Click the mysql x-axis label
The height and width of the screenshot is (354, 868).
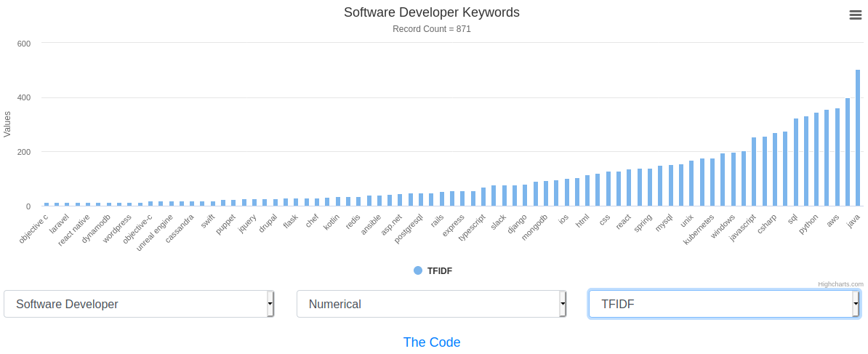(664, 223)
